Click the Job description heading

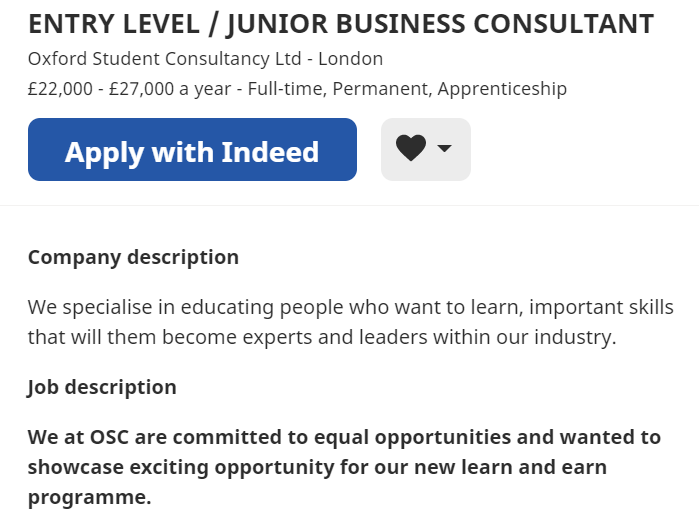click(x=102, y=387)
